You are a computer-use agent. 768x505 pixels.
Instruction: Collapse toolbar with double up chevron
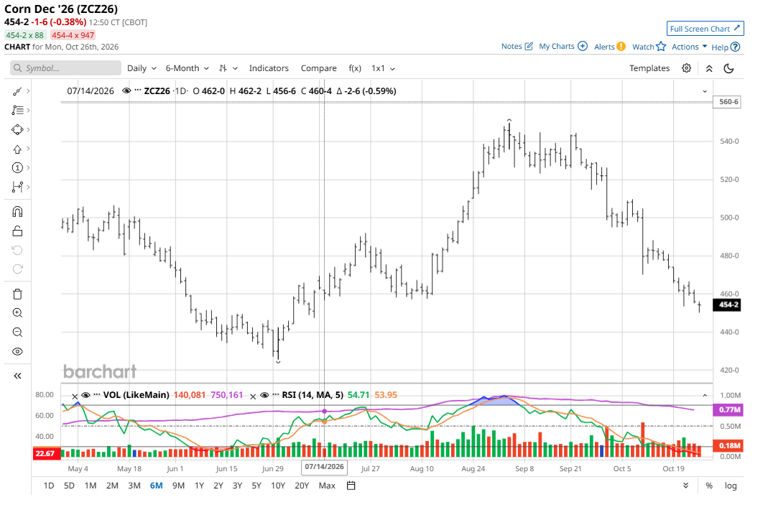click(709, 69)
